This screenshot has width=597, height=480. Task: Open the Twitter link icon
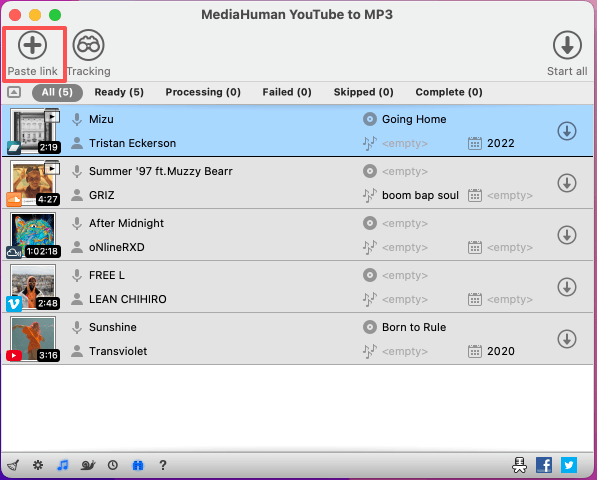coord(569,465)
